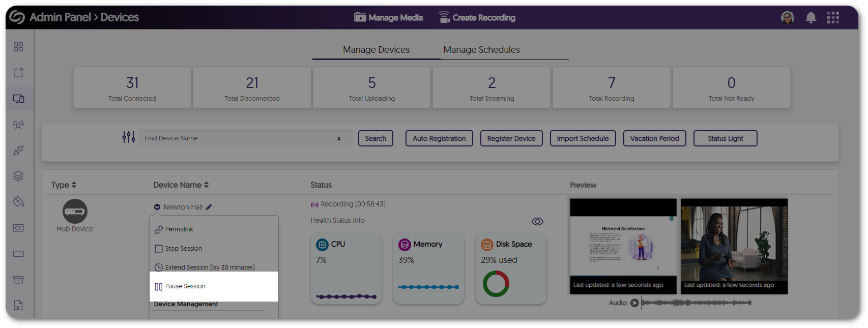Open the notifications bell
The width and height of the screenshot is (868, 328).
pyautogui.click(x=811, y=18)
